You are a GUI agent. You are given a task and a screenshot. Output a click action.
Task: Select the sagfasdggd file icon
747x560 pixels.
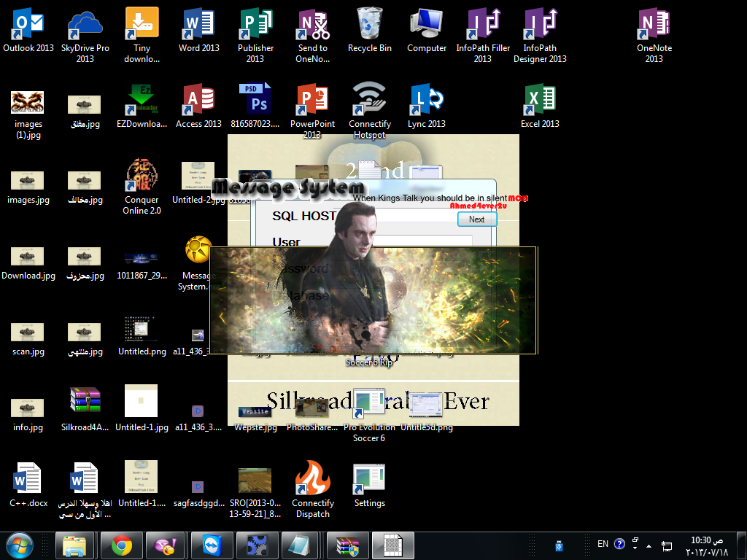(x=198, y=486)
